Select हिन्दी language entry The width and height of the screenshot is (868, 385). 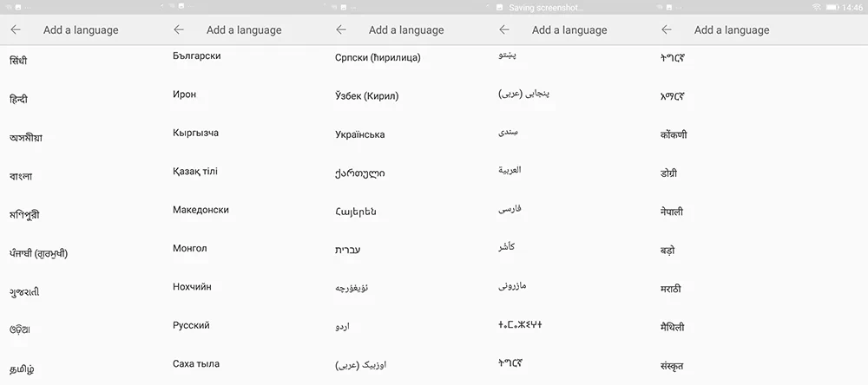pos(19,99)
